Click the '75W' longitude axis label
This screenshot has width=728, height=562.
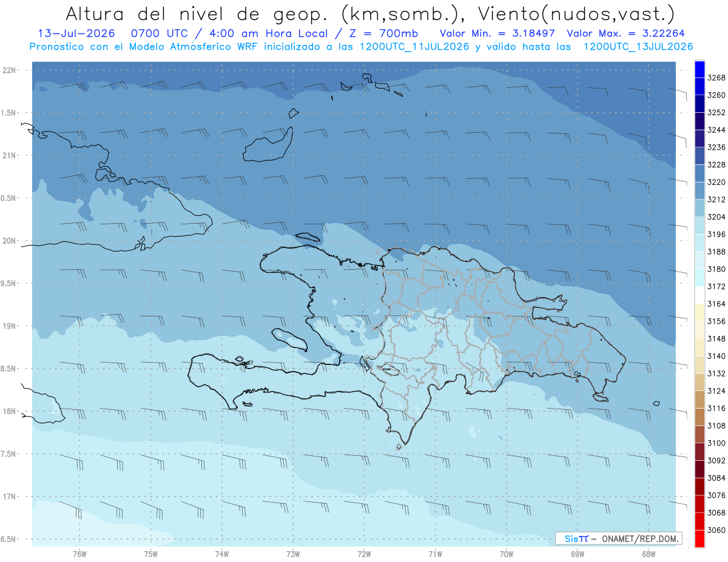151,554
